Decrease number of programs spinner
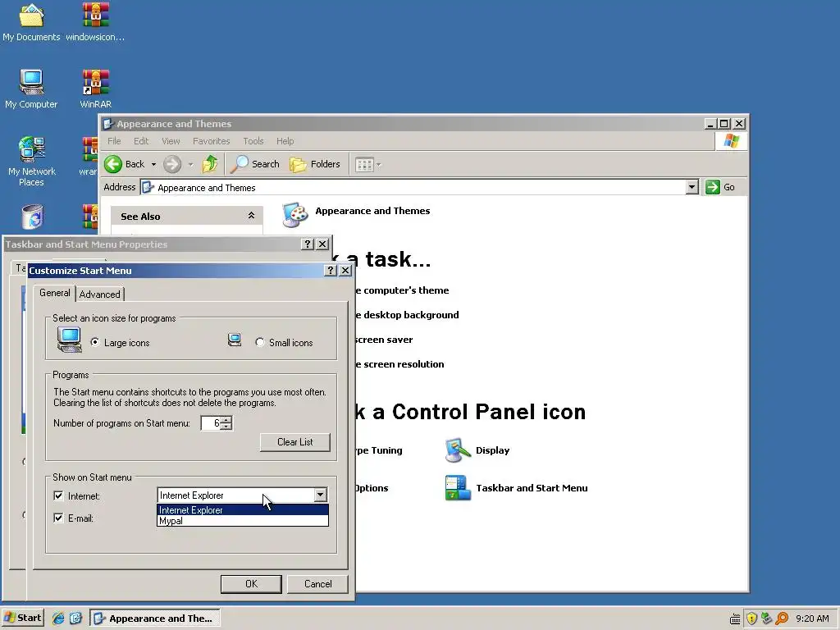This screenshot has height=630, width=840. (x=226, y=427)
